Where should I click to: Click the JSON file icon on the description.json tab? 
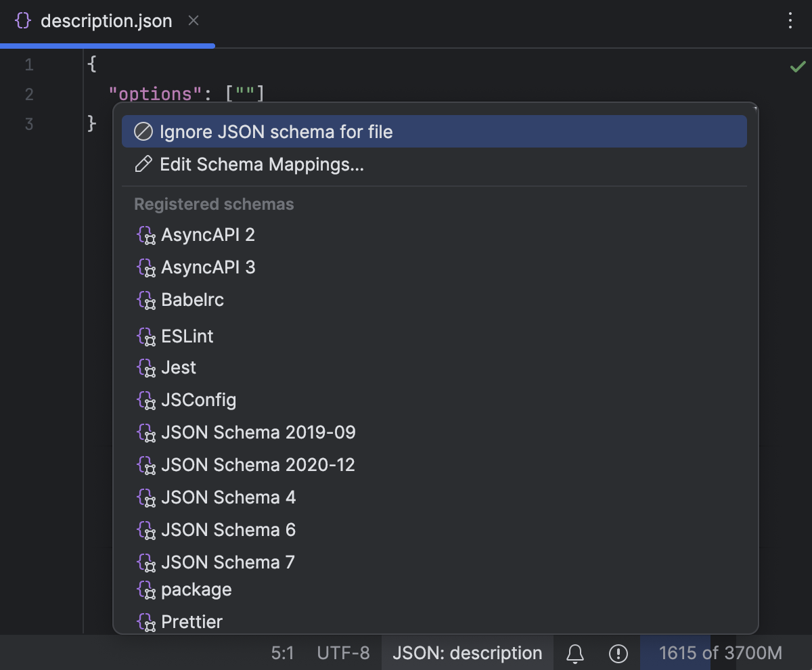coord(22,20)
